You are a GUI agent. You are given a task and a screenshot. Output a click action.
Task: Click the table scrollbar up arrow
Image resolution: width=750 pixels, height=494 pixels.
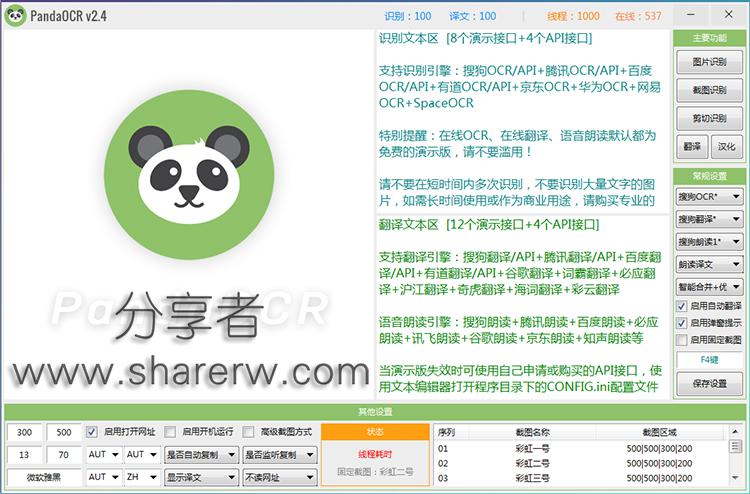[x=736, y=432]
